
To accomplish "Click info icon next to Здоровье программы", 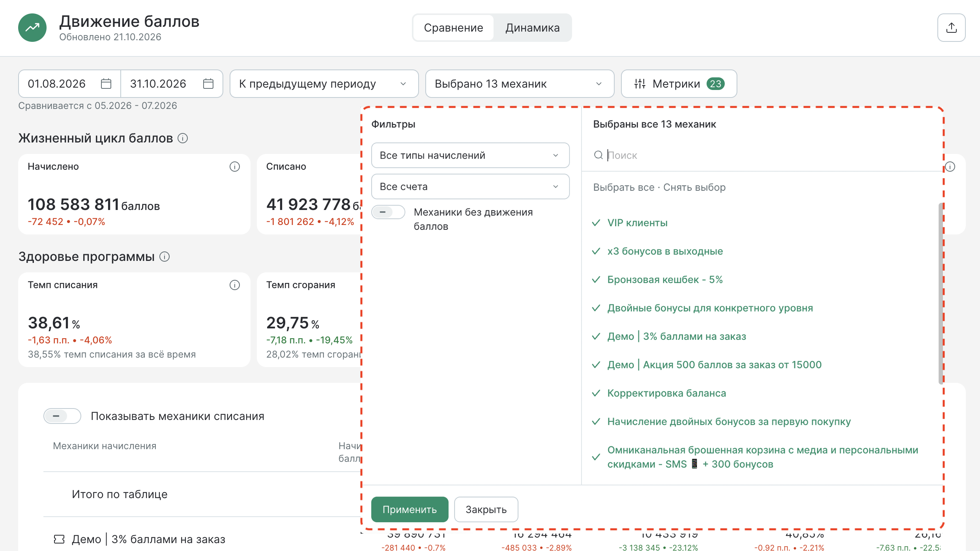I will 165,257.
